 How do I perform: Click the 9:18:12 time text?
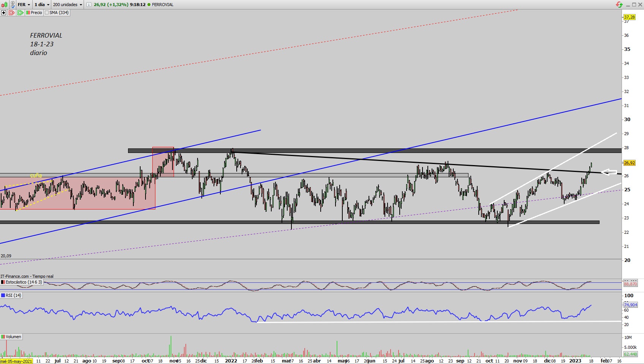138,5
